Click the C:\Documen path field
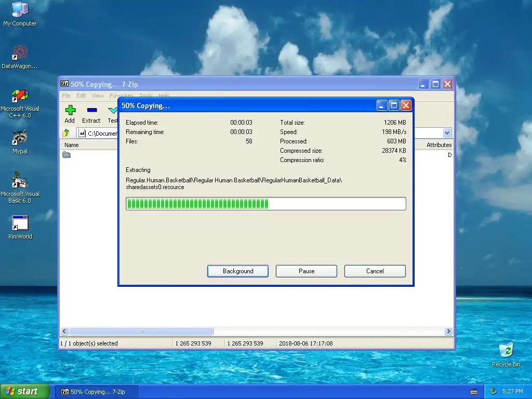This screenshot has width=532, height=399. pos(97,134)
